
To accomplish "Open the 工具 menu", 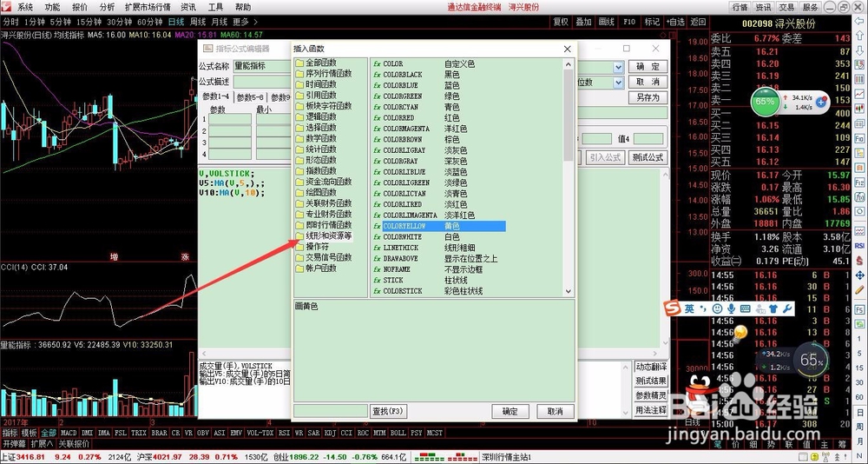I will tap(215, 7).
